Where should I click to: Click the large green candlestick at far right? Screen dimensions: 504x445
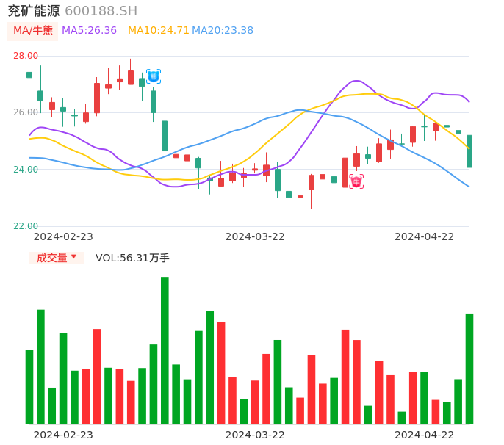pos(469,151)
